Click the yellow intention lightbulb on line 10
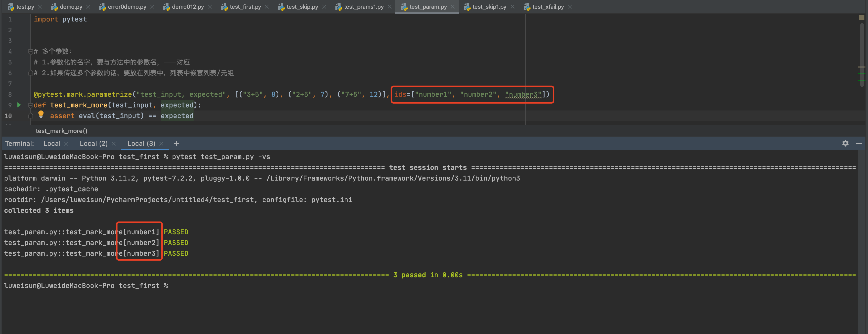This screenshot has height=334, width=868. [x=41, y=114]
